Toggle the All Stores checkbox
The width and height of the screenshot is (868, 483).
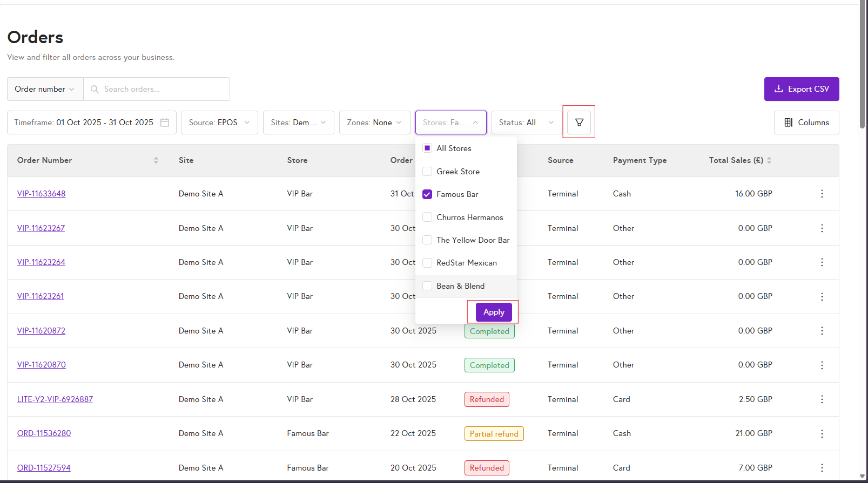[x=427, y=148]
